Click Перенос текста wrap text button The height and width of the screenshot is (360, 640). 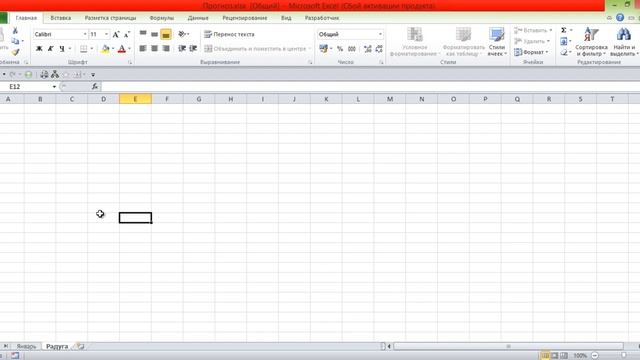[x=229, y=34]
